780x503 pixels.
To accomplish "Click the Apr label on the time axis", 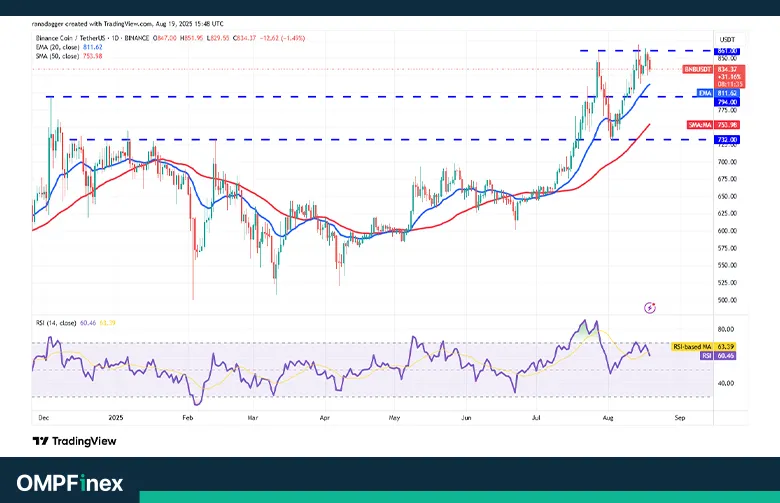I will pyautogui.click(x=324, y=417).
